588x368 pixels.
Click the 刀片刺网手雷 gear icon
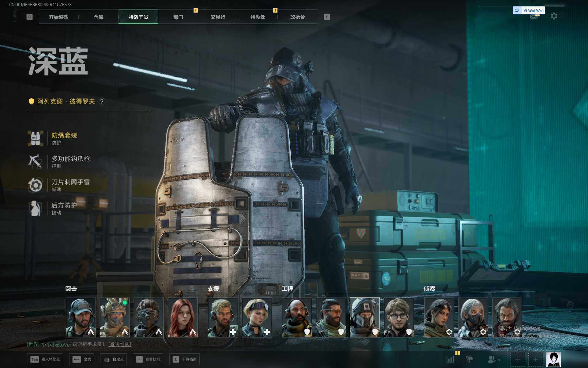35,185
